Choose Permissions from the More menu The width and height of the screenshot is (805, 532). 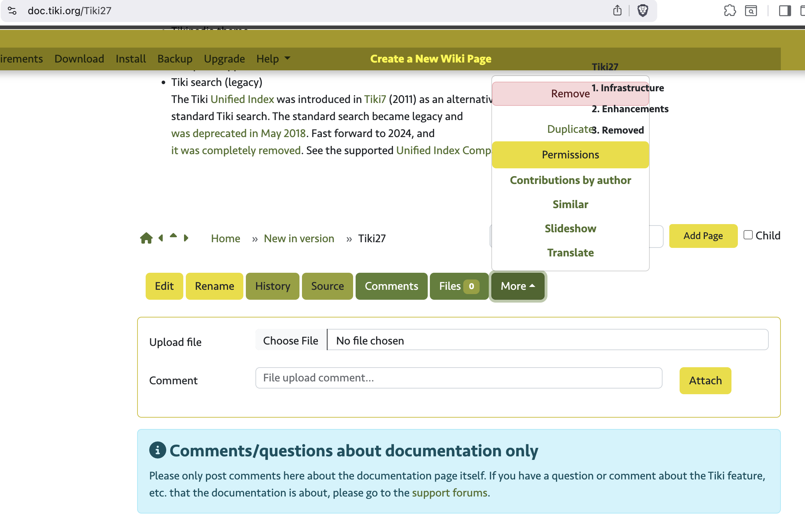pos(571,155)
